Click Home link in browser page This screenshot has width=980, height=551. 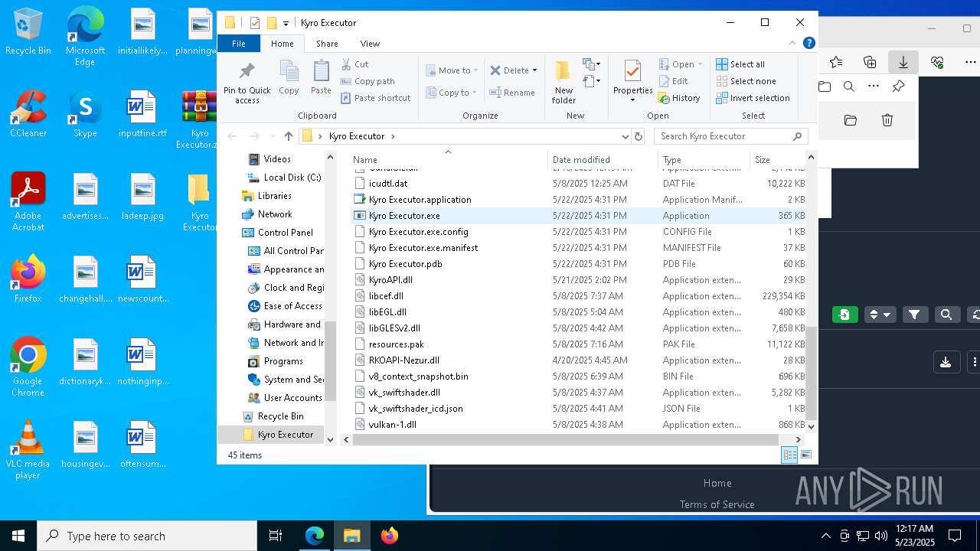click(717, 483)
